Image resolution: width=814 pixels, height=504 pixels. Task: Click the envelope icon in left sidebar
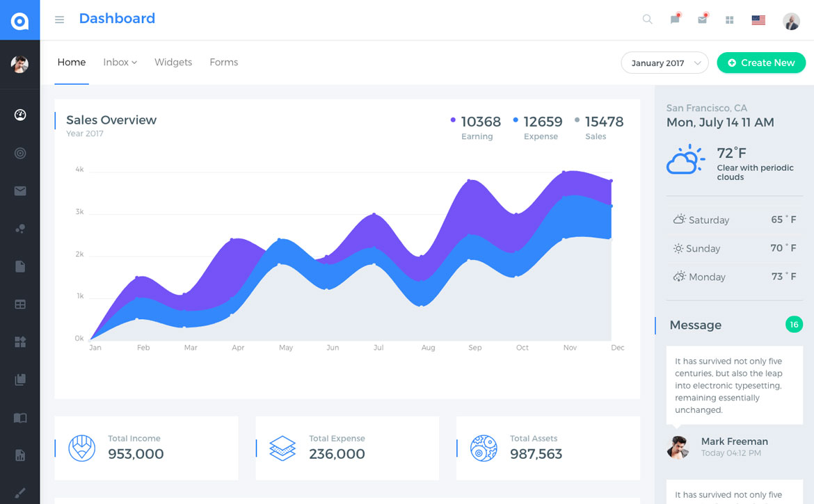pyautogui.click(x=20, y=191)
